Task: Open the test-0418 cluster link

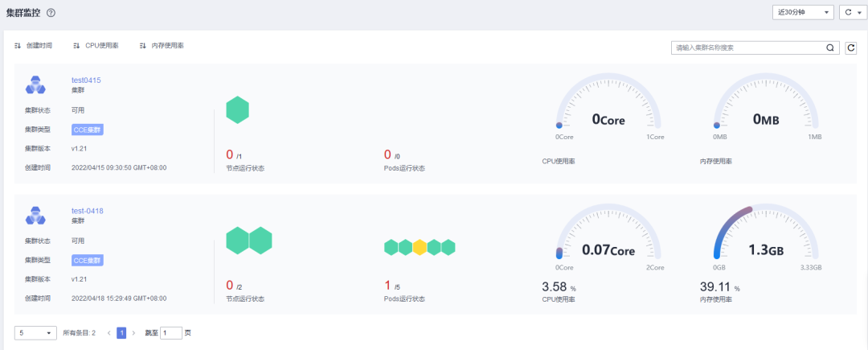Action: coord(88,211)
